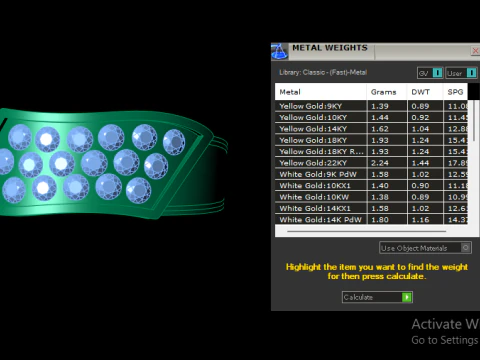
Task: Select the White Gold:10KX1 row
Action: 371,185
